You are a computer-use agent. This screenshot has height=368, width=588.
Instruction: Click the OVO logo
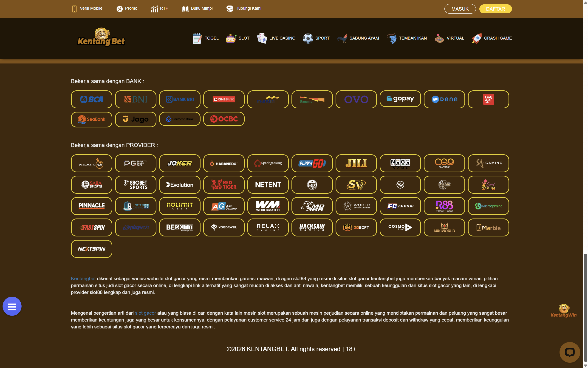pyautogui.click(x=356, y=99)
